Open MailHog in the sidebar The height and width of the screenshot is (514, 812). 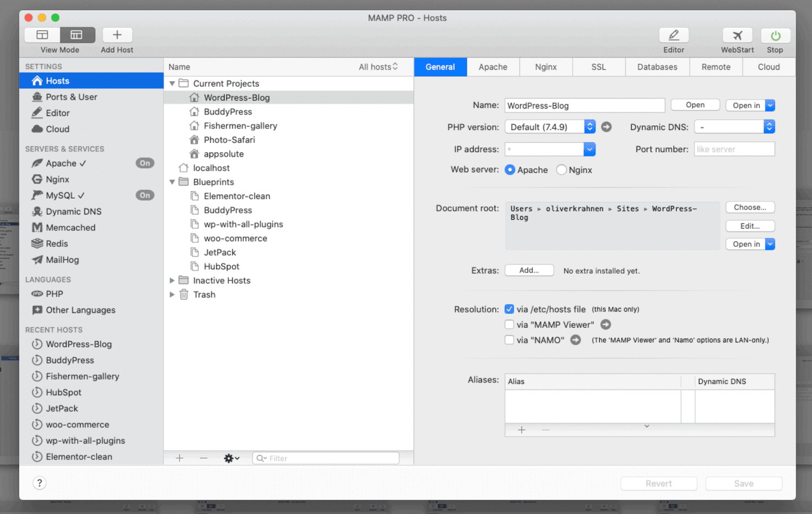(62, 260)
